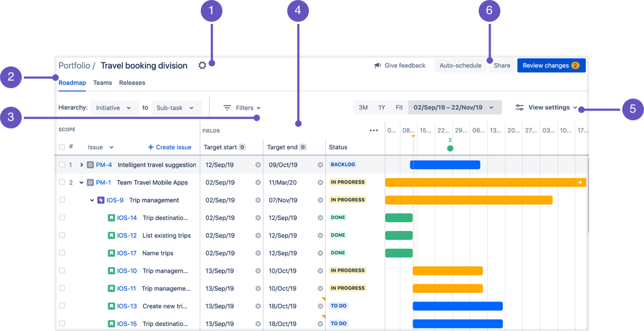Click the initiative icon beside PM-1

pyautogui.click(x=90, y=182)
